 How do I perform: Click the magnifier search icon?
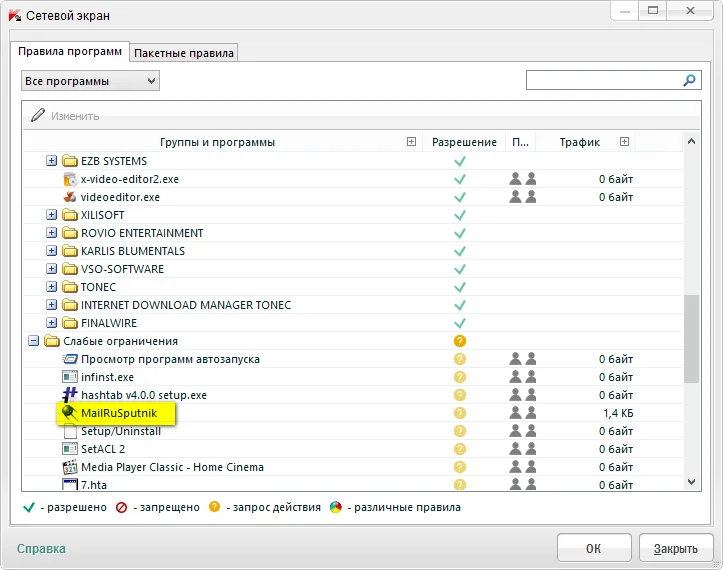(x=689, y=80)
